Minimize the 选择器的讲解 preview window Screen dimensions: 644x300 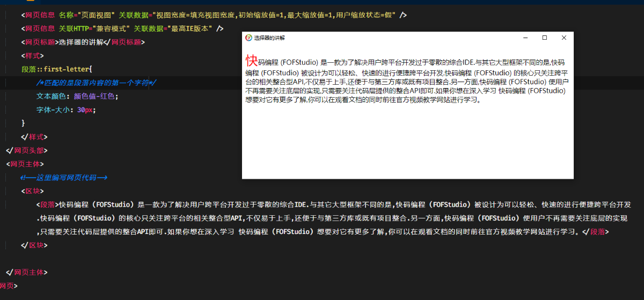point(525,38)
